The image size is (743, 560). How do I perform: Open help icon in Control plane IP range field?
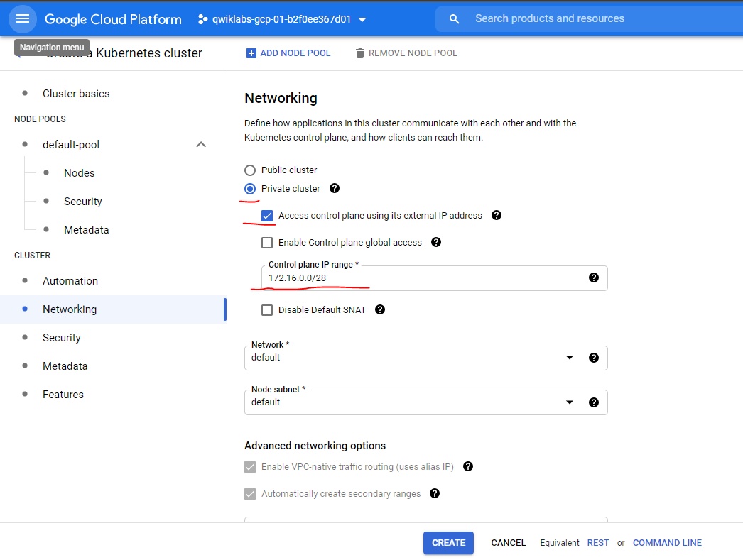click(x=593, y=278)
